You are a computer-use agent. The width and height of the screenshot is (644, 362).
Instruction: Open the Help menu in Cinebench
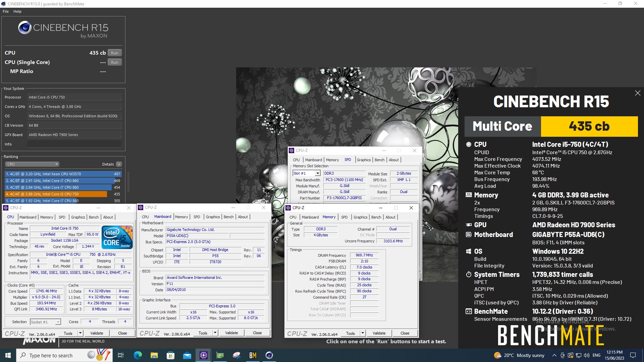[x=17, y=11]
